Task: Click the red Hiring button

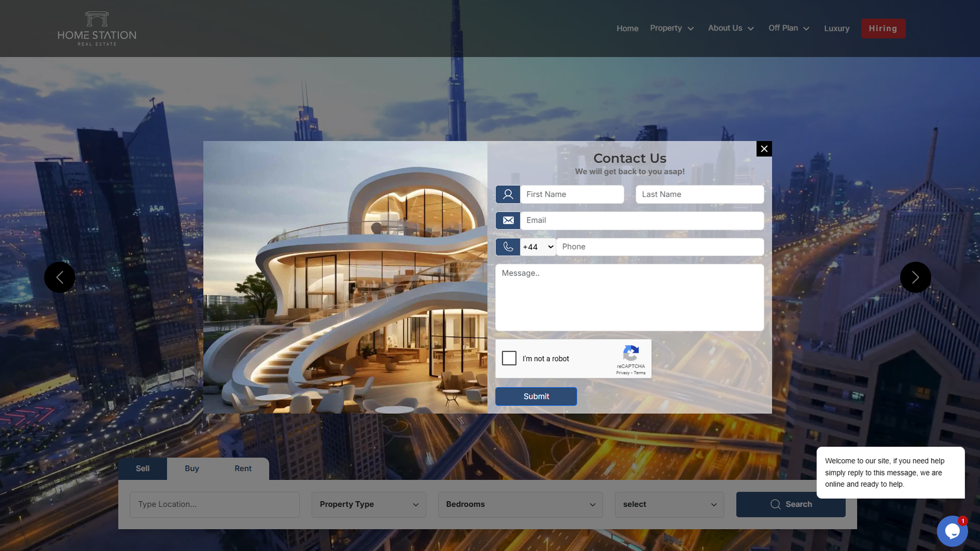Action: pyautogui.click(x=883, y=28)
